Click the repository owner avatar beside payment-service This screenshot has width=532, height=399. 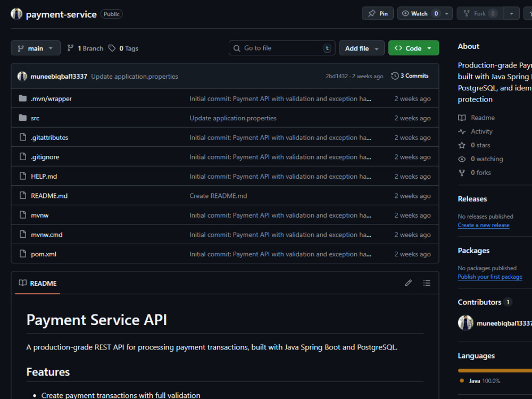16,14
